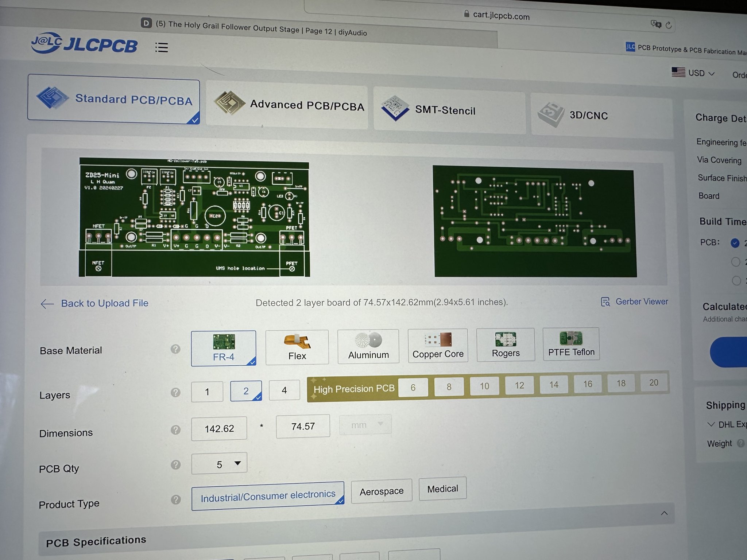This screenshot has width=747, height=560.
Task: Click the Advanced PCB/PCBA gold chip icon
Action: 229,102
